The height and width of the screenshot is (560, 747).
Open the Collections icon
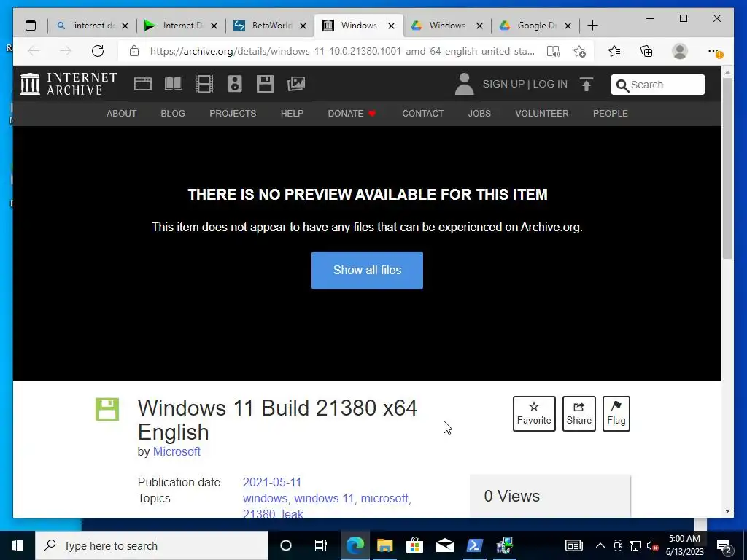tap(646, 51)
